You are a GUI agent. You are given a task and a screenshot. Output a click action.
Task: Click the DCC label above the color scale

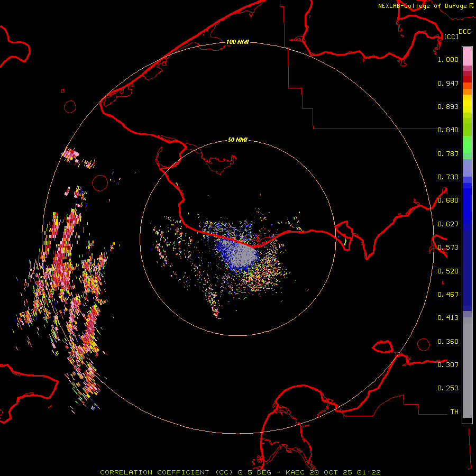[464, 32]
